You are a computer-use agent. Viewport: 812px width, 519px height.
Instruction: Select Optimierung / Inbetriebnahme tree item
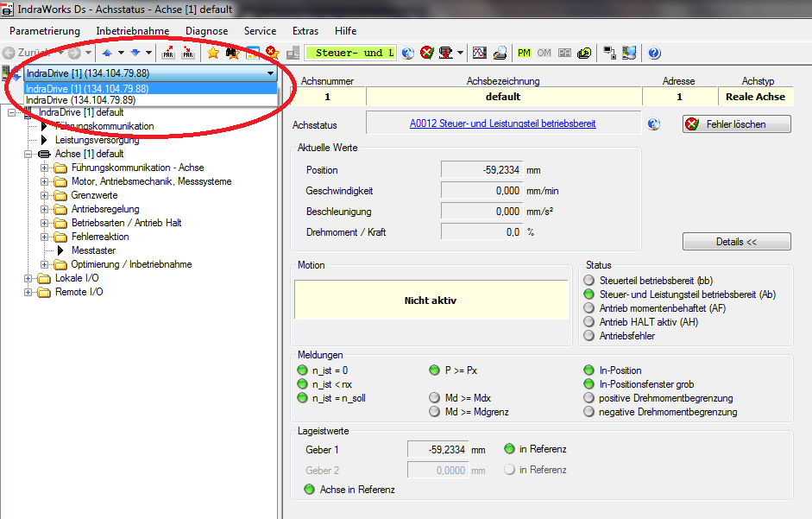point(131,264)
